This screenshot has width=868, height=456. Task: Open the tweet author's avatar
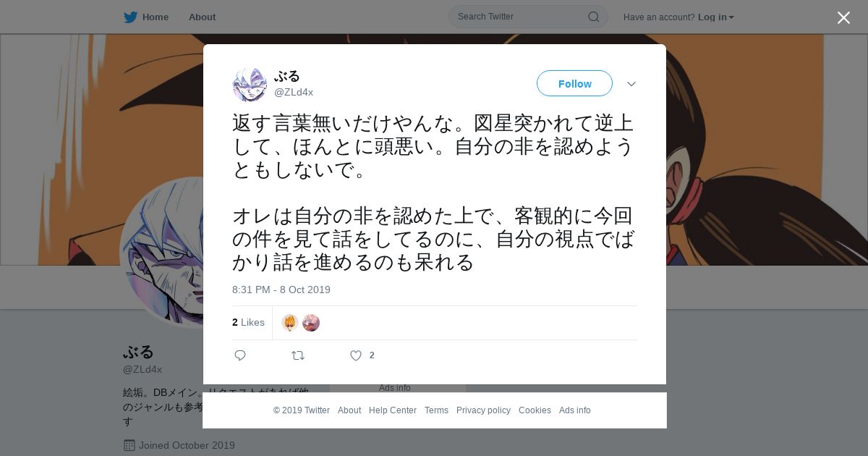point(250,85)
